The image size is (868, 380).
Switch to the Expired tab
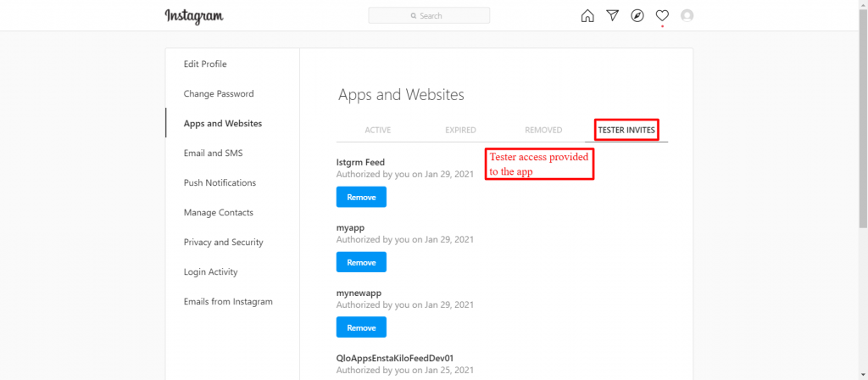tap(460, 130)
